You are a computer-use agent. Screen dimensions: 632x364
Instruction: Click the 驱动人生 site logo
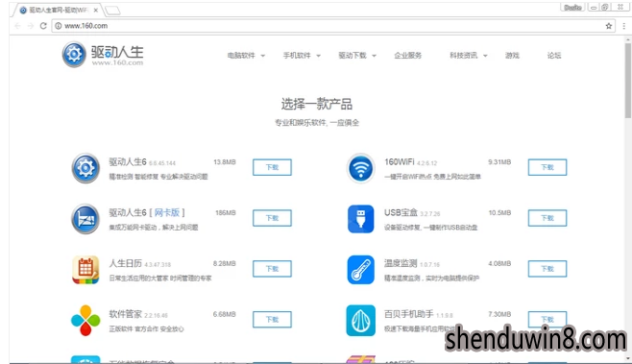pyautogui.click(x=103, y=55)
